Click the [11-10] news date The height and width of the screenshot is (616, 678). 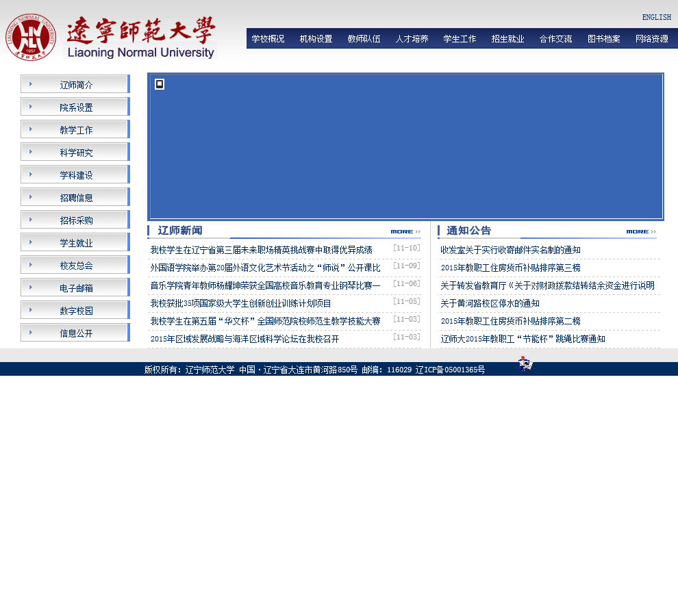coord(406,248)
